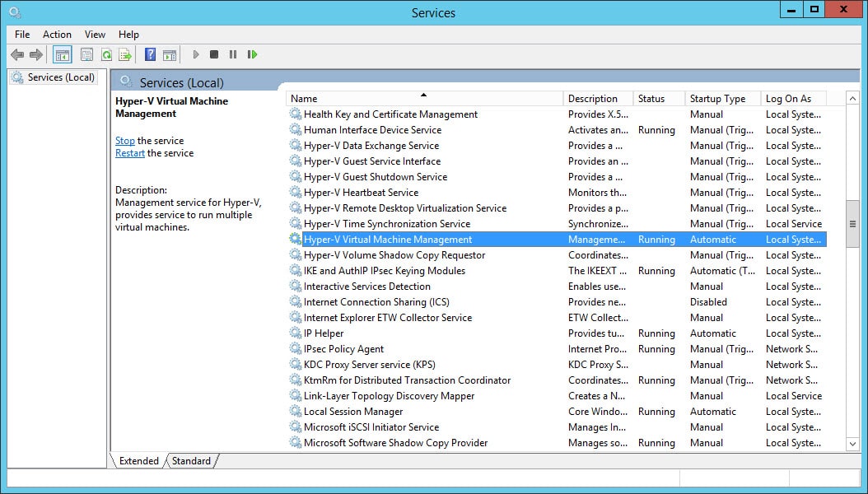This screenshot has height=494, width=868.
Task: Click the gear icon beside Human Interface Device Service
Action: point(296,129)
